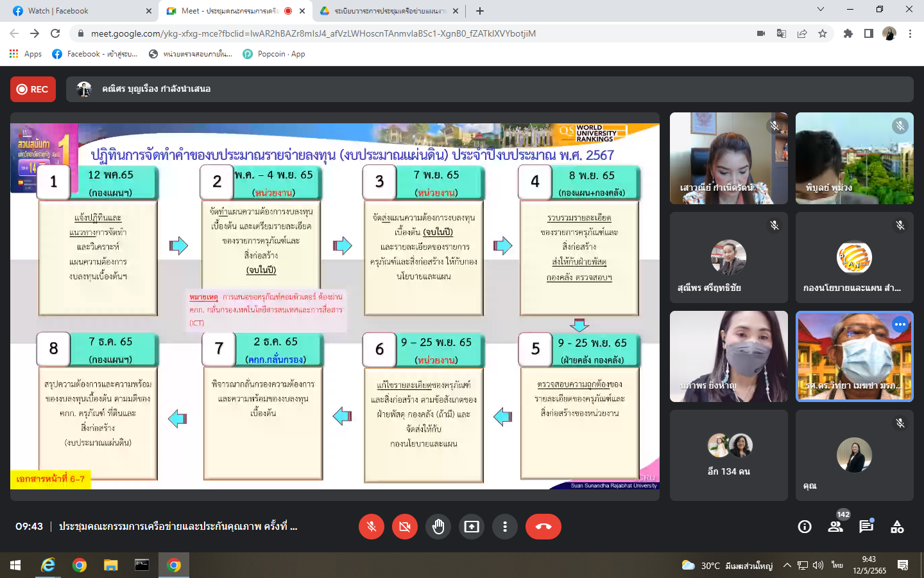Open the tile of 134 other participants
Screen dimensions: 924x578
[729, 455]
